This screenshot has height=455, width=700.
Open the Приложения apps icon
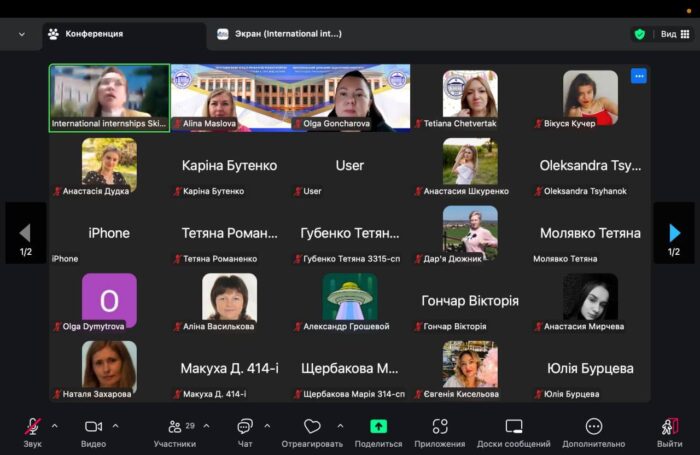point(440,427)
